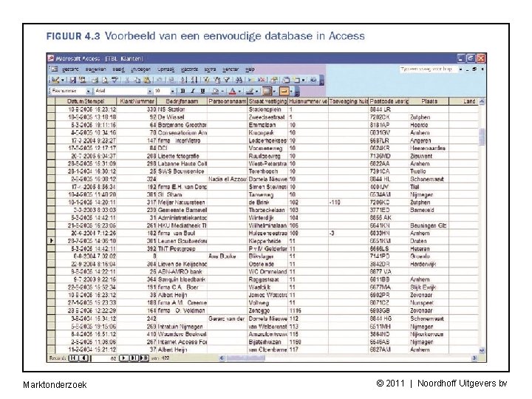Open the Bewerken menu

pyautogui.click(x=95, y=69)
